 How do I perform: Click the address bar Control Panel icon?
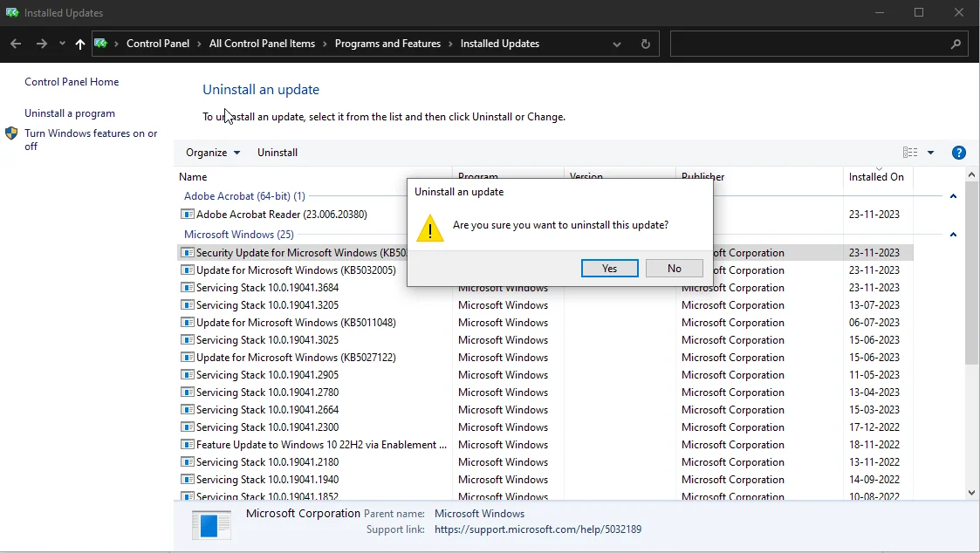100,44
